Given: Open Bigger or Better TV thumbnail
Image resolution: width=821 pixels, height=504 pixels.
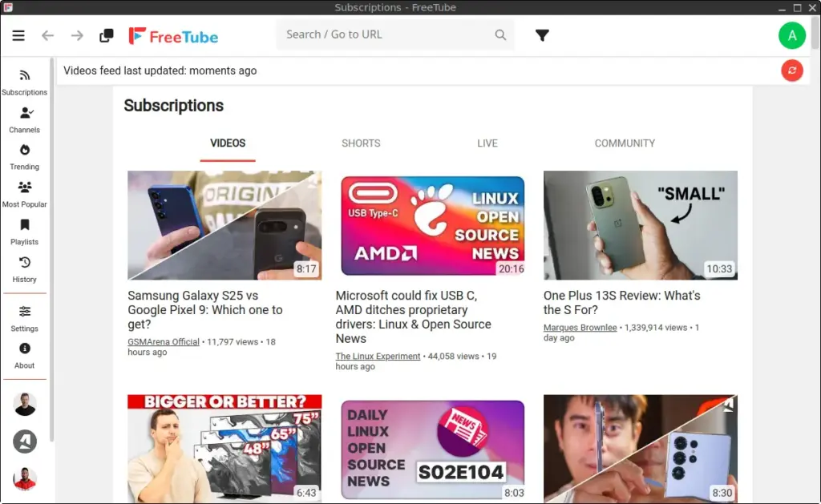Looking at the screenshot, I should tap(224, 449).
